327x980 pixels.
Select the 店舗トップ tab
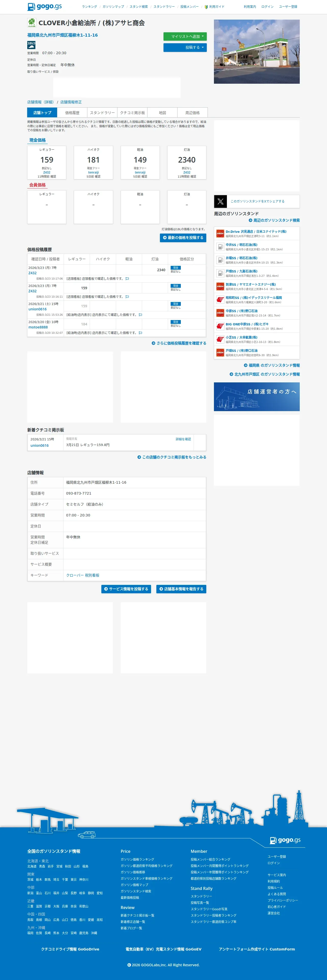click(x=42, y=113)
